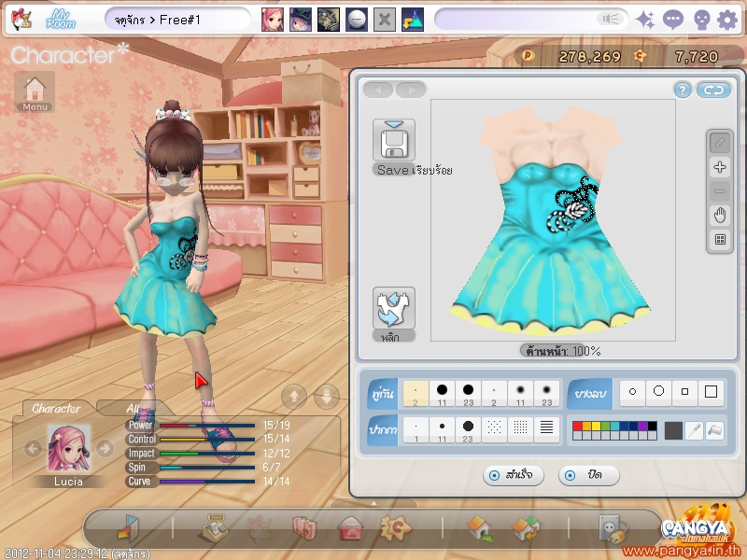Click the flip dress icon
747x560 pixels.
(393, 308)
